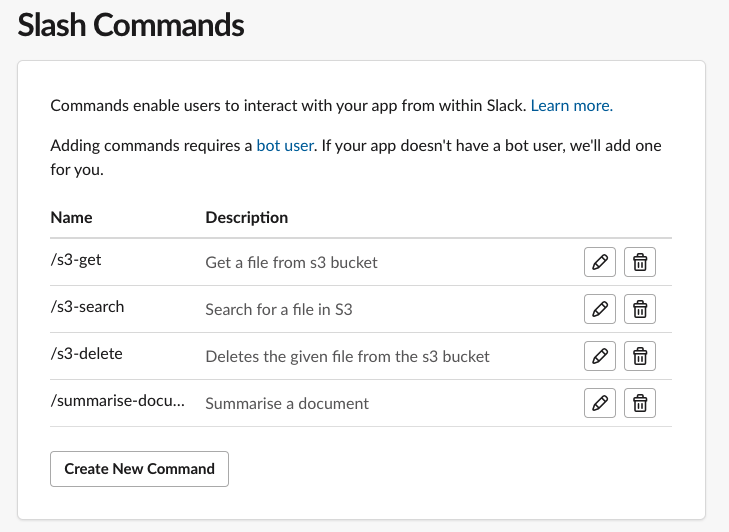Click the "Get a file from s3 bucket" description

coord(291,262)
